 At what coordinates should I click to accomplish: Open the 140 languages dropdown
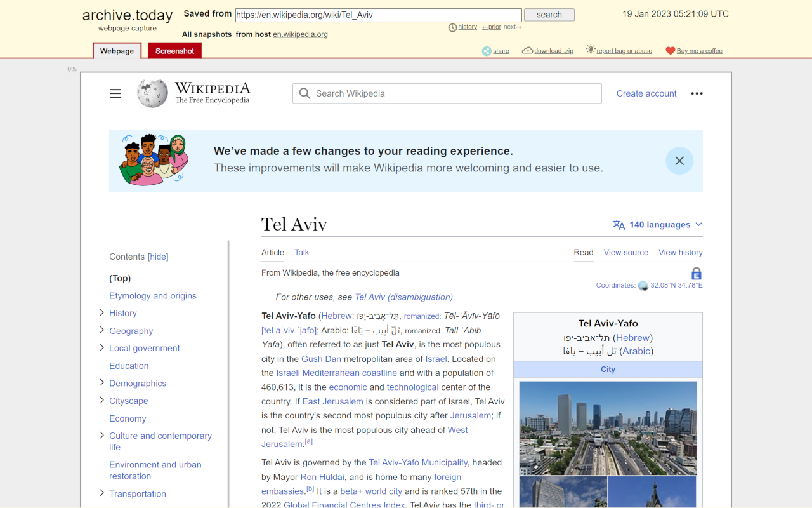click(658, 224)
